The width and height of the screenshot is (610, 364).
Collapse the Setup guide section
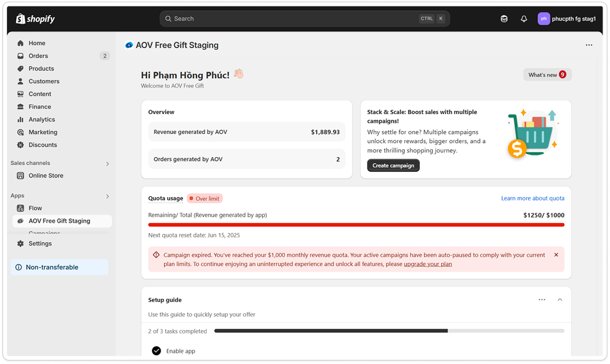[560, 300]
